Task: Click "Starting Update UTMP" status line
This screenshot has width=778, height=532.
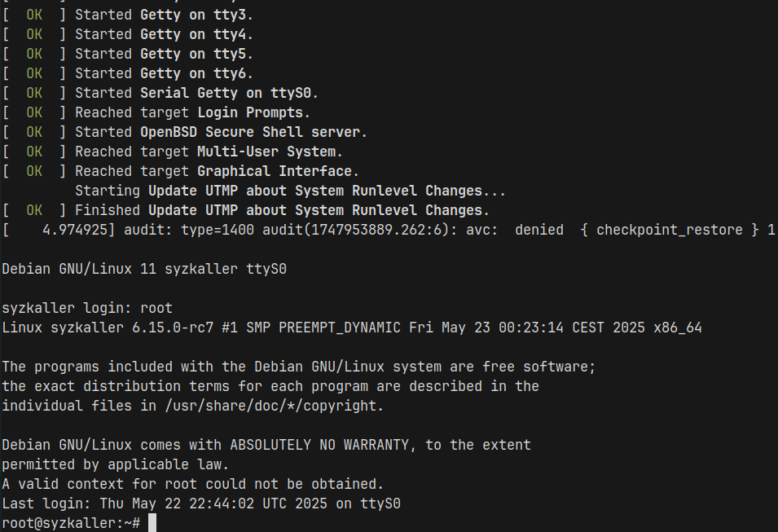Action: pyautogui.click(x=290, y=191)
